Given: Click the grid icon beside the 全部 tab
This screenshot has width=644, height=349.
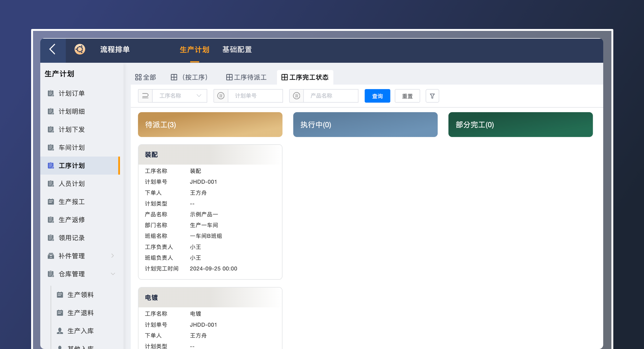Looking at the screenshot, I should pyautogui.click(x=138, y=77).
